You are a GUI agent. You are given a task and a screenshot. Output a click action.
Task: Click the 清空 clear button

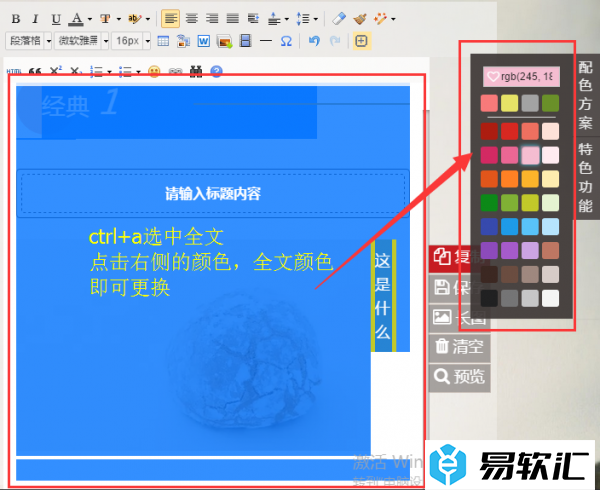coord(459,347)
